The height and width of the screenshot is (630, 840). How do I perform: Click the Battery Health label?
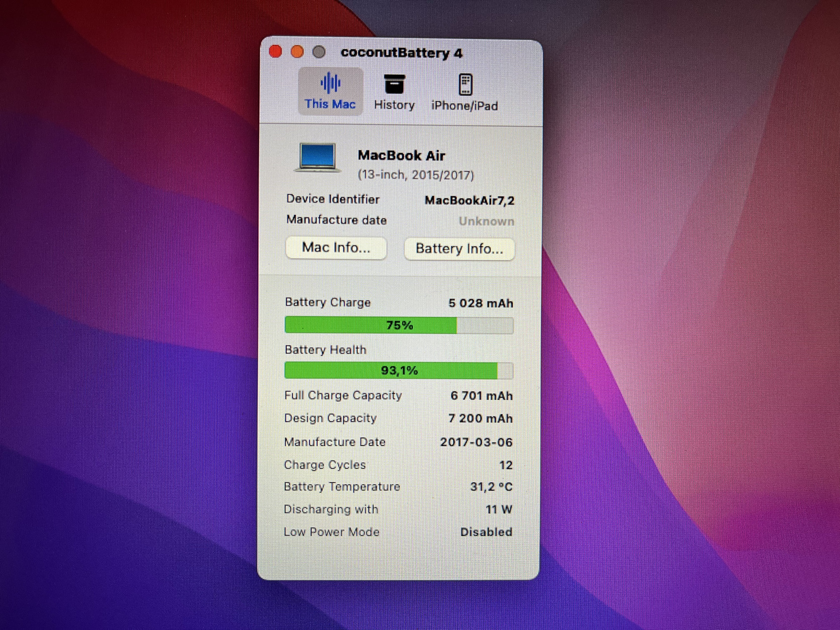tap(326, 350)
